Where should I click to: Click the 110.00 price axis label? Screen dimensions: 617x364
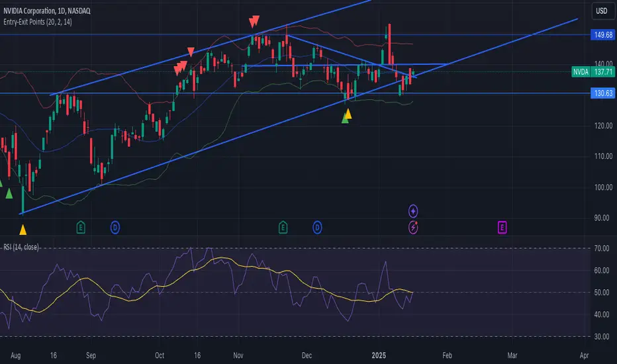pos(603,156)
